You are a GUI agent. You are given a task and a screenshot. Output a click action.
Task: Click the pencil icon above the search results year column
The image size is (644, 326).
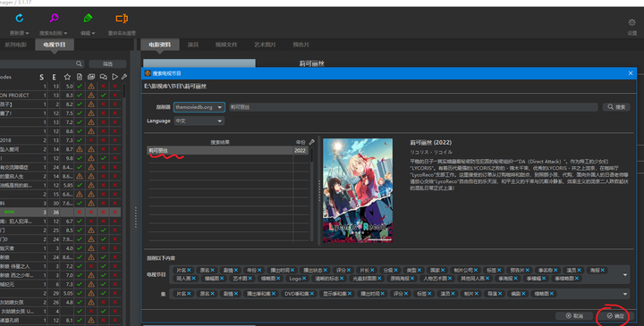312,142
